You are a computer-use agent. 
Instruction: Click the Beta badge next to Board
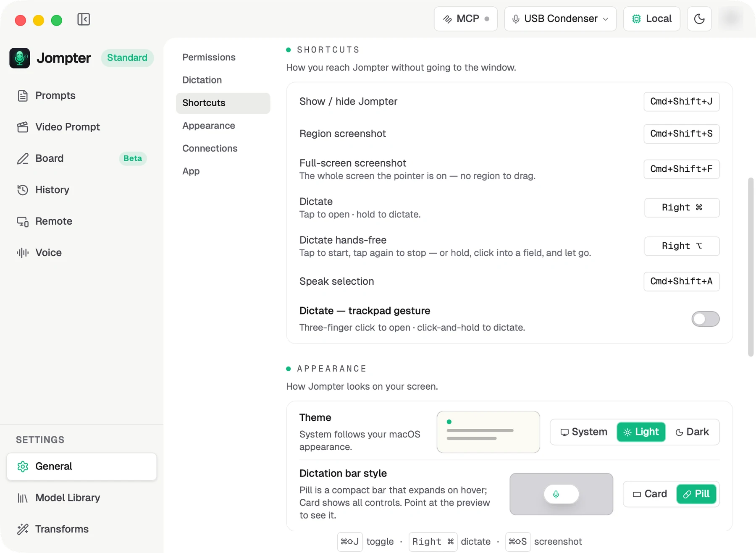[x=133, y=158]
